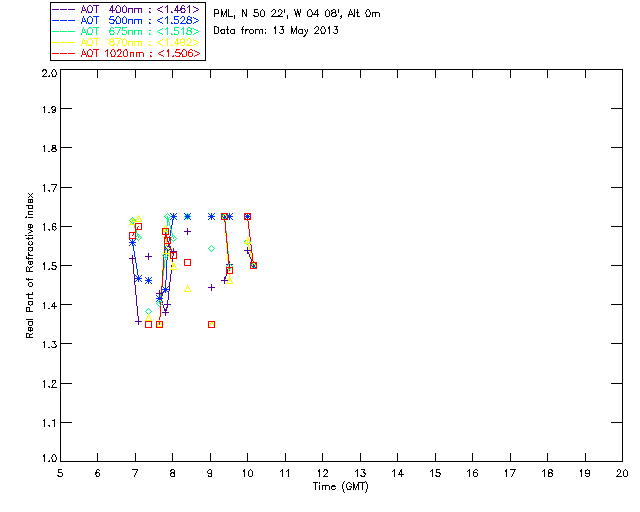The width and height of the screenshot is (640, 512).
Task: Click the 6 x-axis tick label
Action: pyautogui.click(x=98, y=473)
